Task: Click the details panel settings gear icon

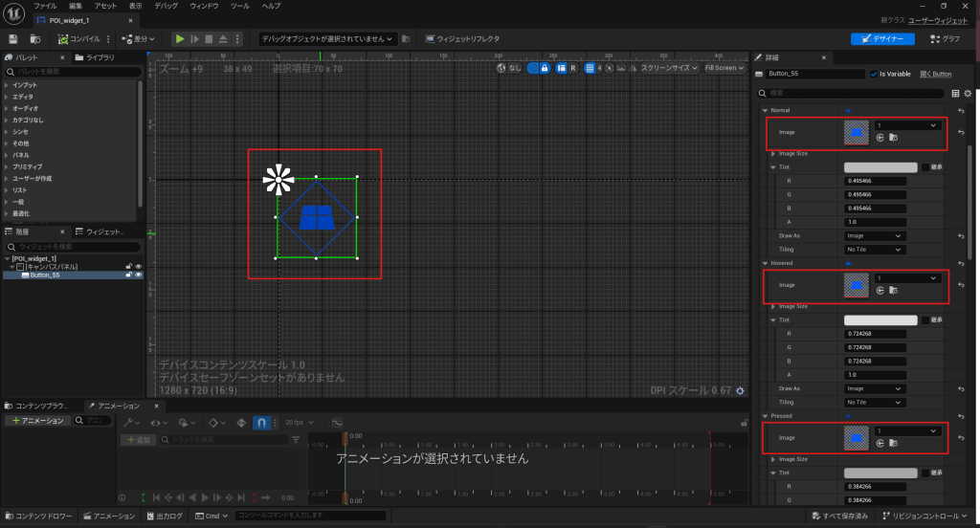Action: 968,94
